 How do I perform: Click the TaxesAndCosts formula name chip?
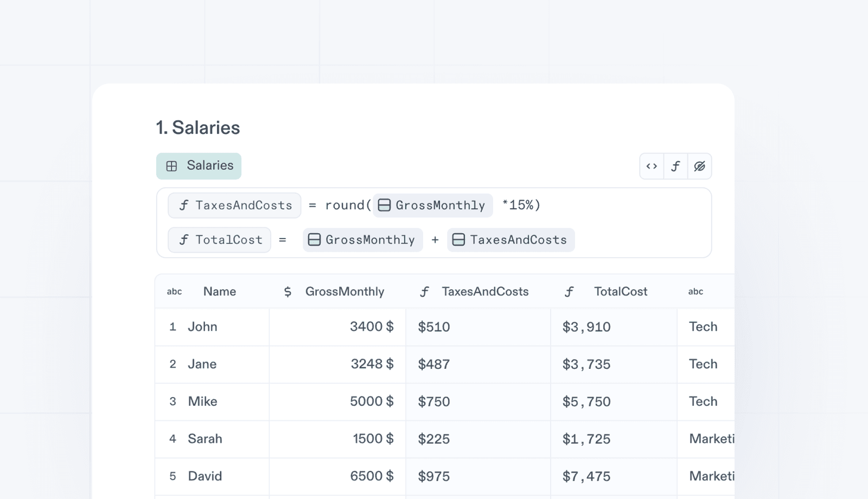click(234, 206)
